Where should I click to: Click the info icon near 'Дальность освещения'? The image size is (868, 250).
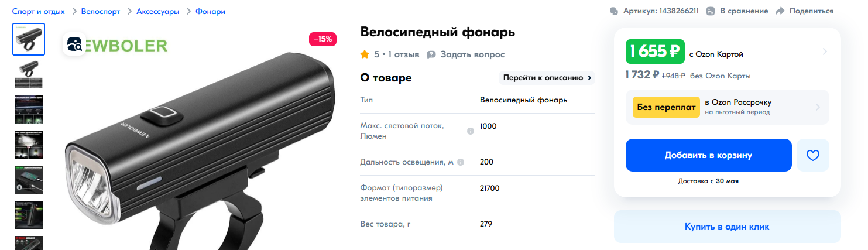(x=461, y=162)
